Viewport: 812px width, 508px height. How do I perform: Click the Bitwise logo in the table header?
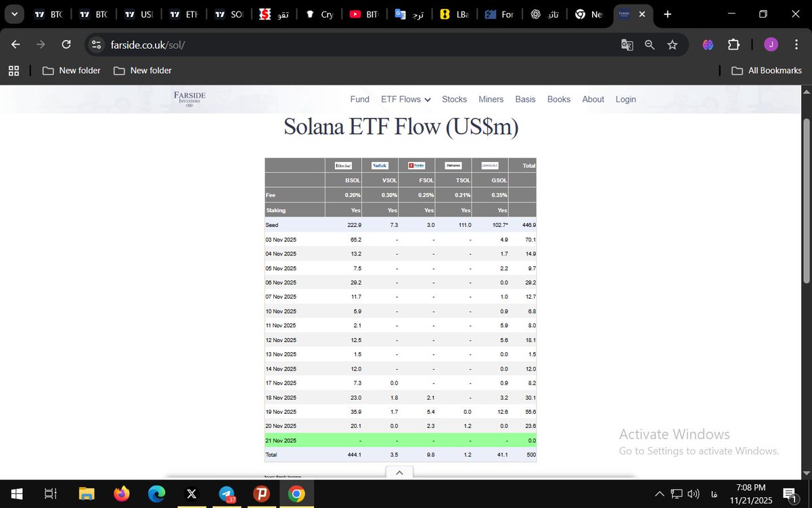(x=342, y=165)
